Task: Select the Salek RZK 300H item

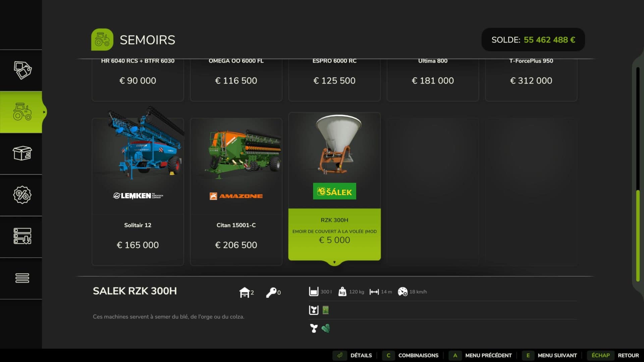Action: click(x=334, y=187)
